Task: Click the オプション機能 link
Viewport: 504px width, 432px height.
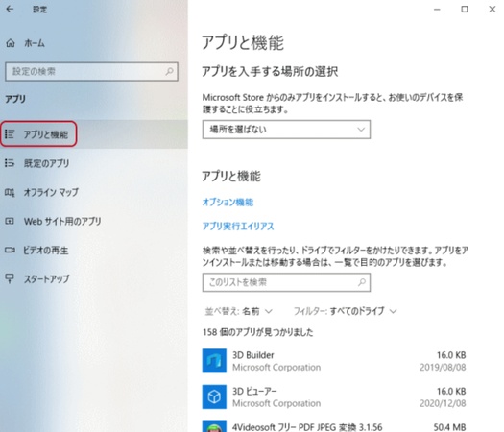Action: (x=228, y=203)
